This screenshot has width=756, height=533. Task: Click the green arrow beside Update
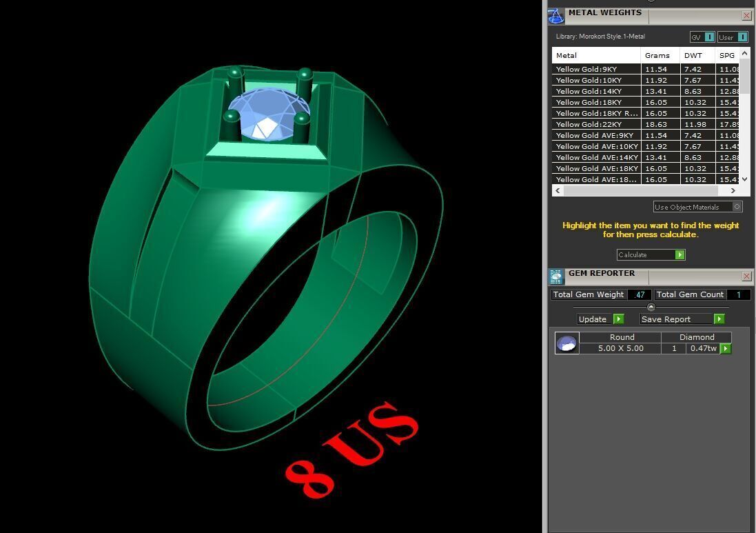click(619, 319)
